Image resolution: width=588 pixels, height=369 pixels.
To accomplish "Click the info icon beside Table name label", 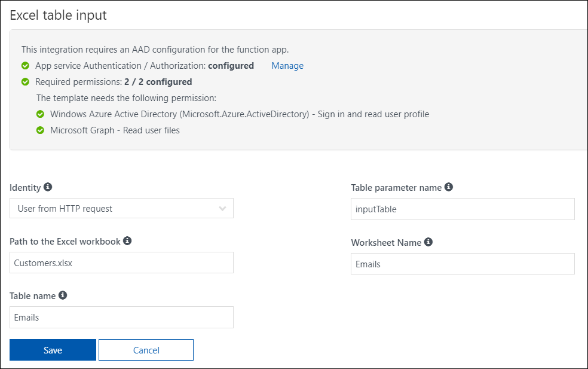I will (x=63, y=295).
